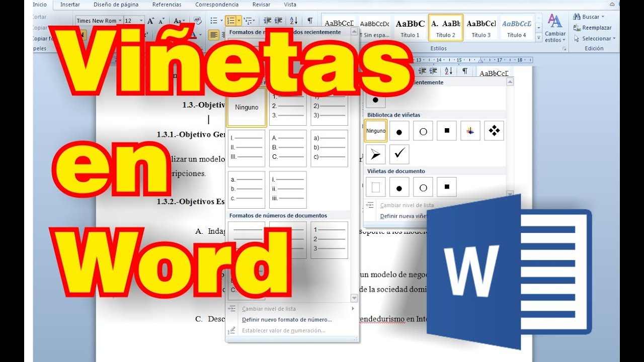Image resolution: width=644 pixels, height=362 pixels.
Task: Select the uppercase A. B. C. numbering format
Action: coord(288,148)
